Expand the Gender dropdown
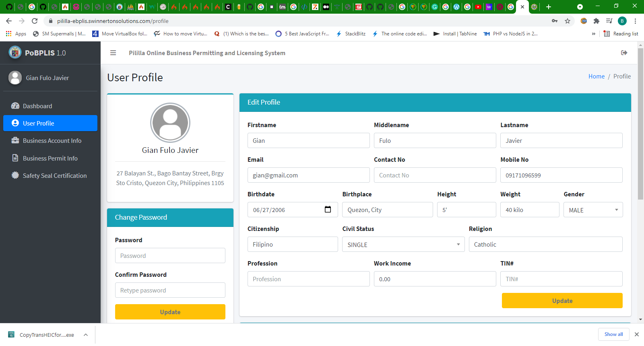644x346 pixels. [593, 210]
